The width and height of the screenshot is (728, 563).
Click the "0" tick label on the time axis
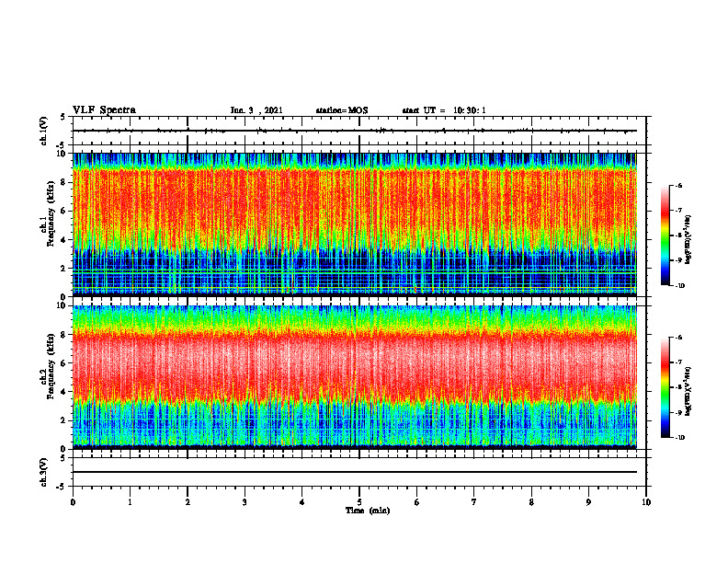coord(73,502)
